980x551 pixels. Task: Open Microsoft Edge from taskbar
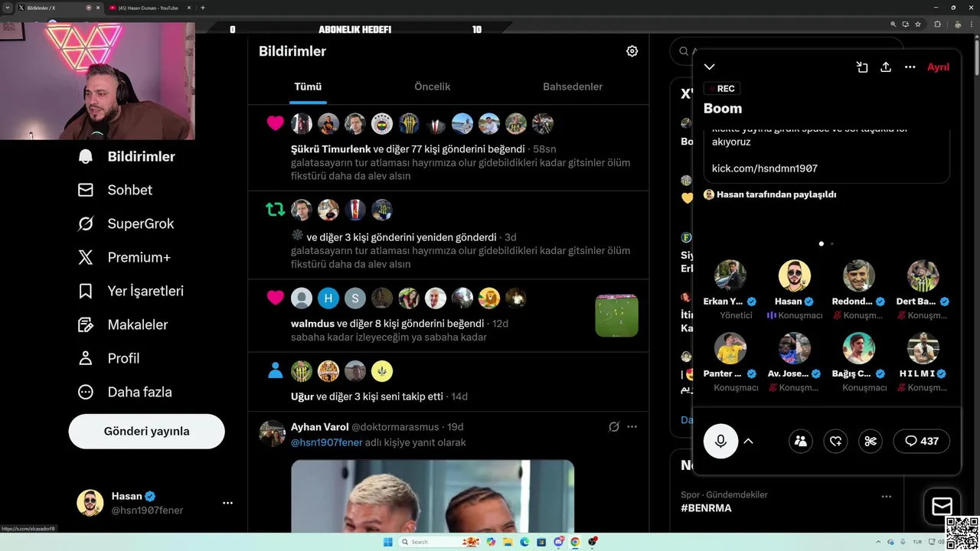coord(524,542)
